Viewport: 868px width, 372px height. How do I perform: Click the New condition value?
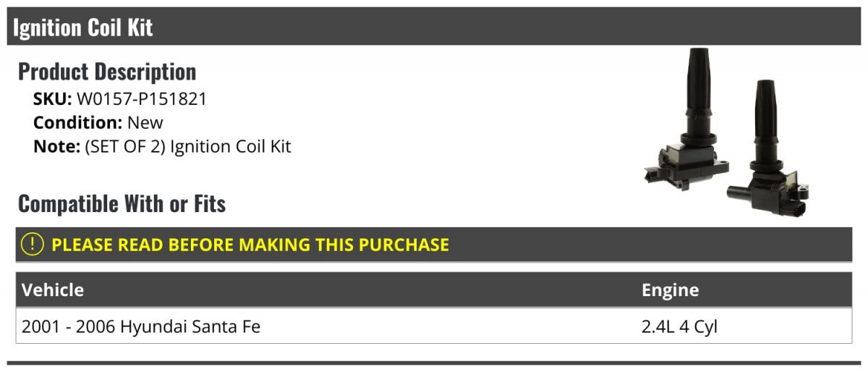[x=145, y=123]
